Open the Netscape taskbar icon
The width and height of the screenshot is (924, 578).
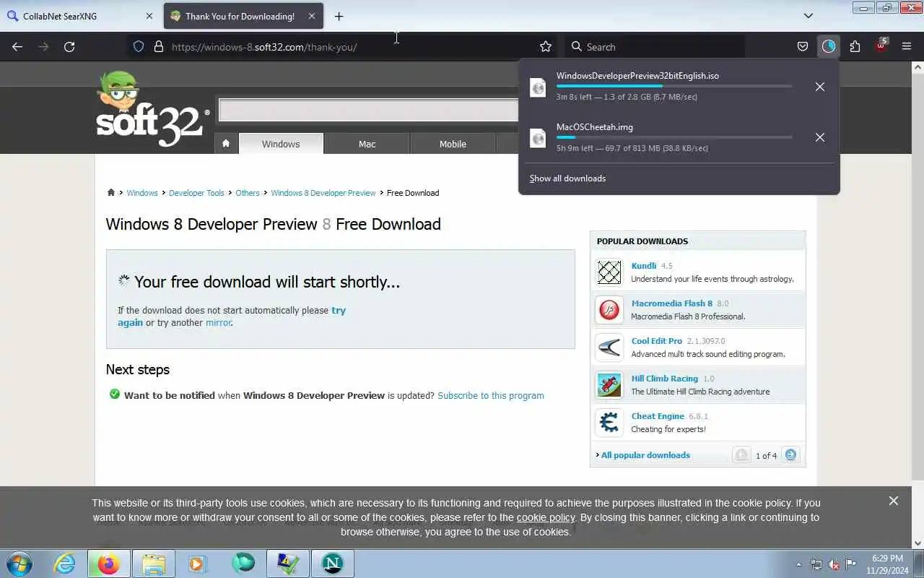click(x=332, y=564)
